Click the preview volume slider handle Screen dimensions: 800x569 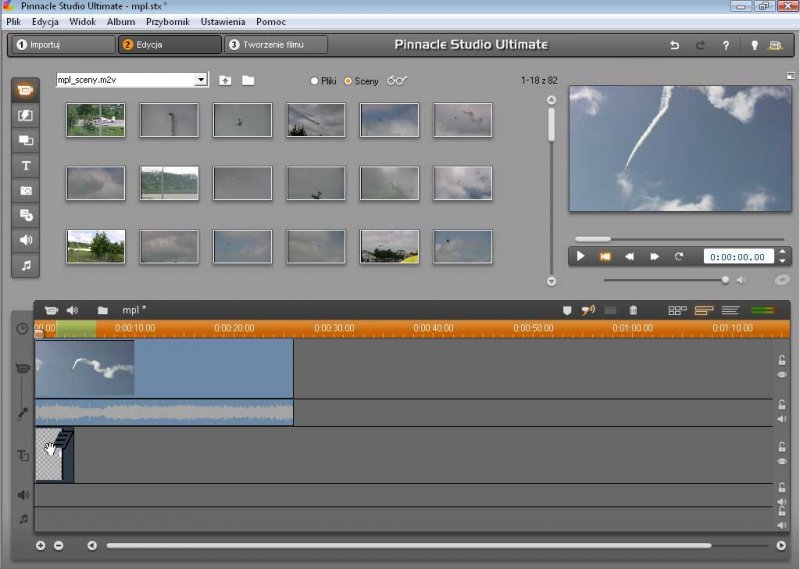725,280
